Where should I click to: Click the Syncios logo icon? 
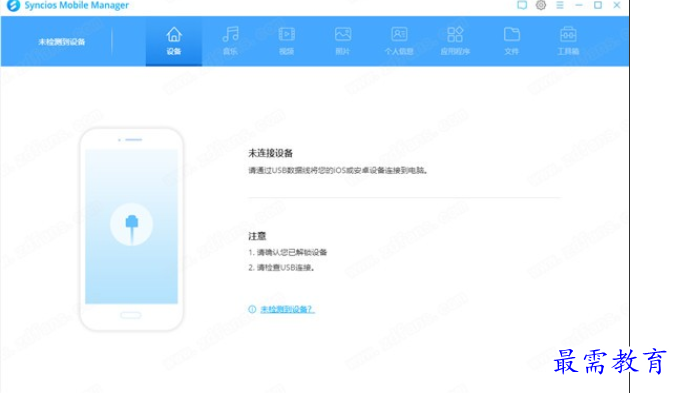13,6
